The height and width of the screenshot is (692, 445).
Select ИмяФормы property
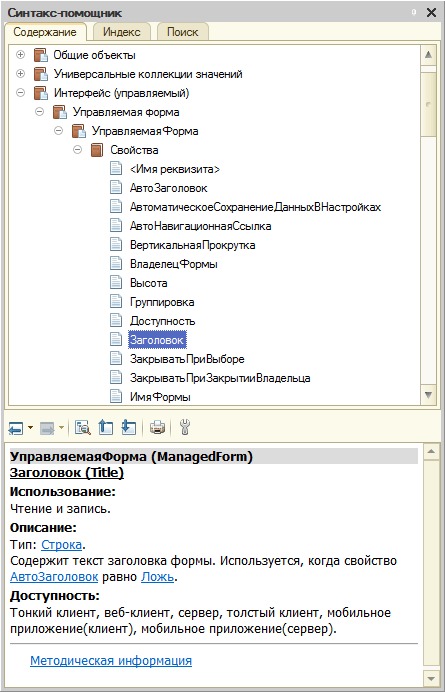click(x=160, y=397)
